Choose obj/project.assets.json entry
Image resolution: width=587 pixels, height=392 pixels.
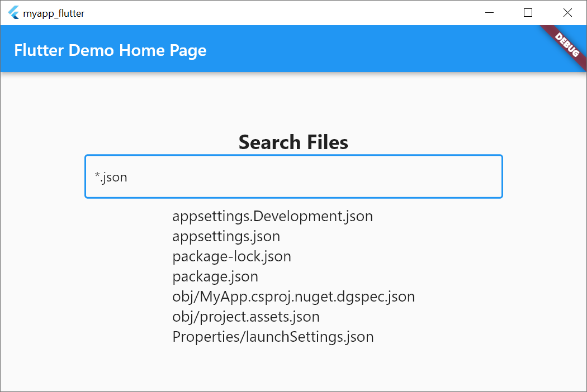coord(246,317)
